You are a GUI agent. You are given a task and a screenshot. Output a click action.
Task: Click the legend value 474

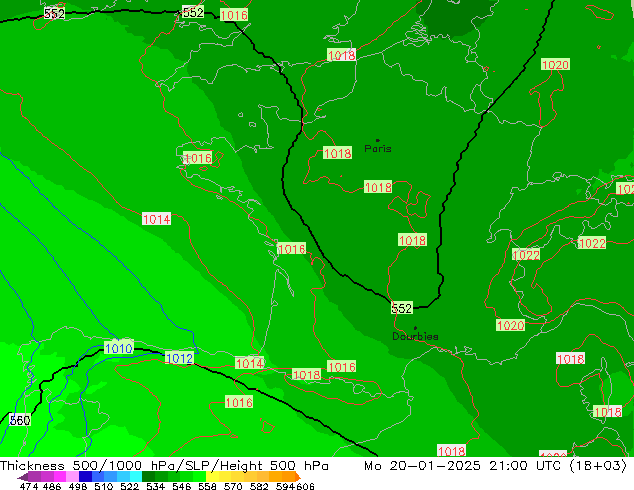pyautogui.click(x=28, y=486)
